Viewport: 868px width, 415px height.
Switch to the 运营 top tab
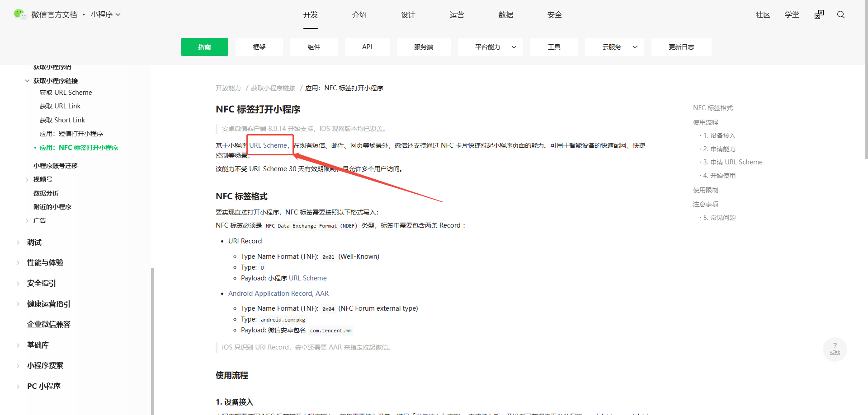457,14
